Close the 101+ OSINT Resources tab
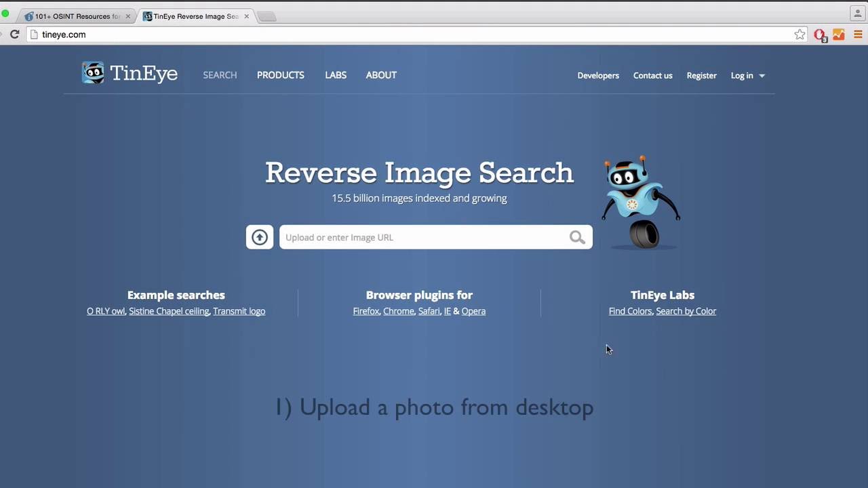Image resolution: width=868 pixels, height=488 pixels. click(x=127, y=16)
